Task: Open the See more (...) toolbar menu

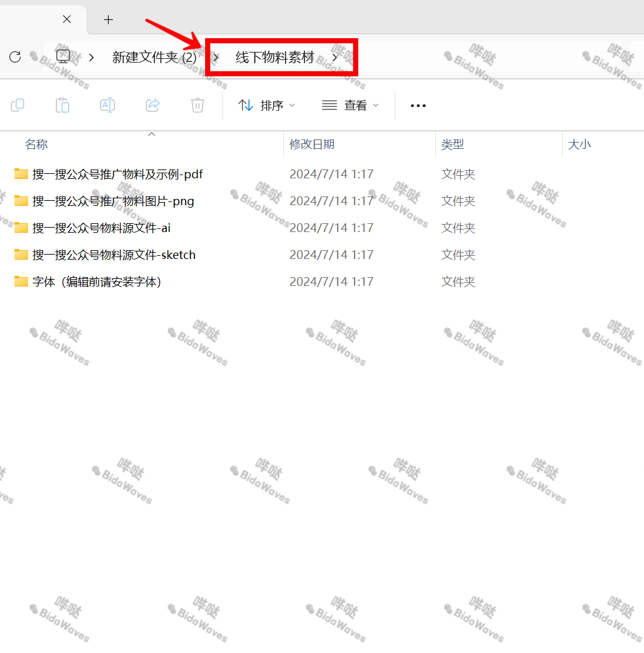Action: (418, 105)
